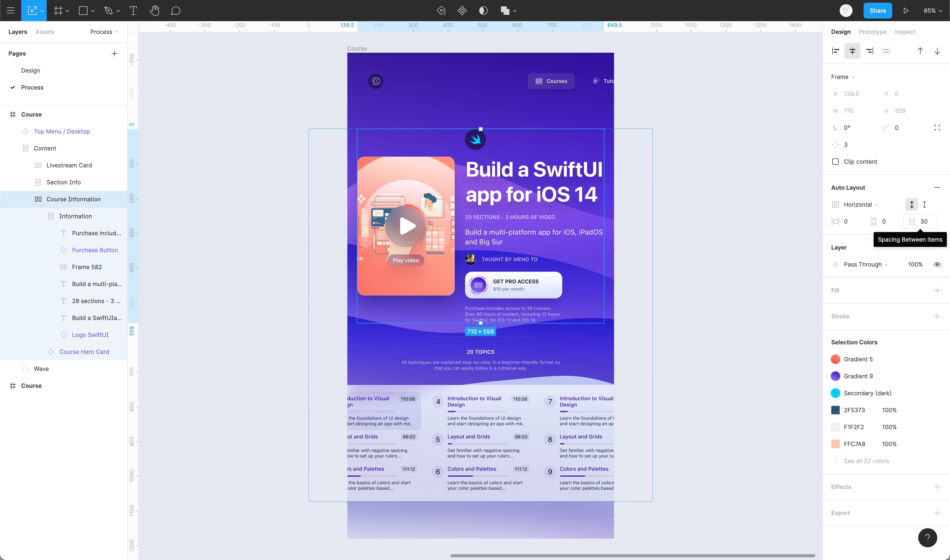Click the Present play icon

pyautogui.click(x=906, y=11)
